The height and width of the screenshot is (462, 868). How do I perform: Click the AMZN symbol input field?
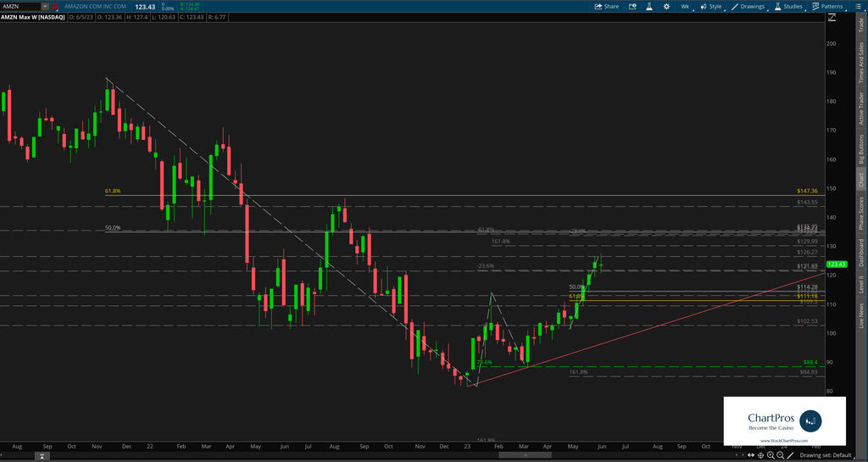(x=20, y=6)
